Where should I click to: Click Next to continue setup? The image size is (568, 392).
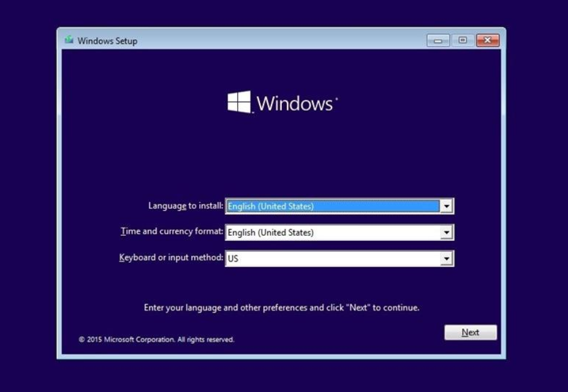click(x=471, y=332)
